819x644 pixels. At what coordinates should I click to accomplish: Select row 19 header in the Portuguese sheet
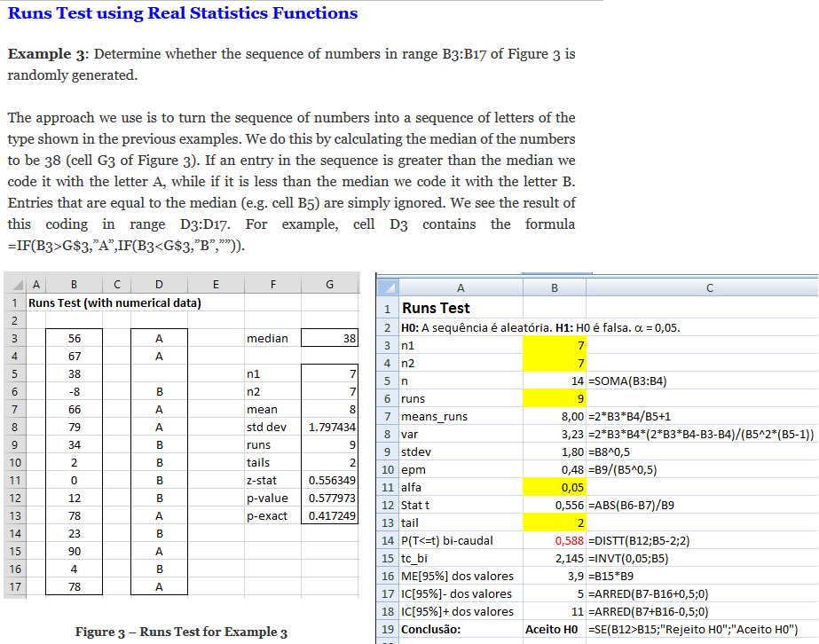pos(388,630)
